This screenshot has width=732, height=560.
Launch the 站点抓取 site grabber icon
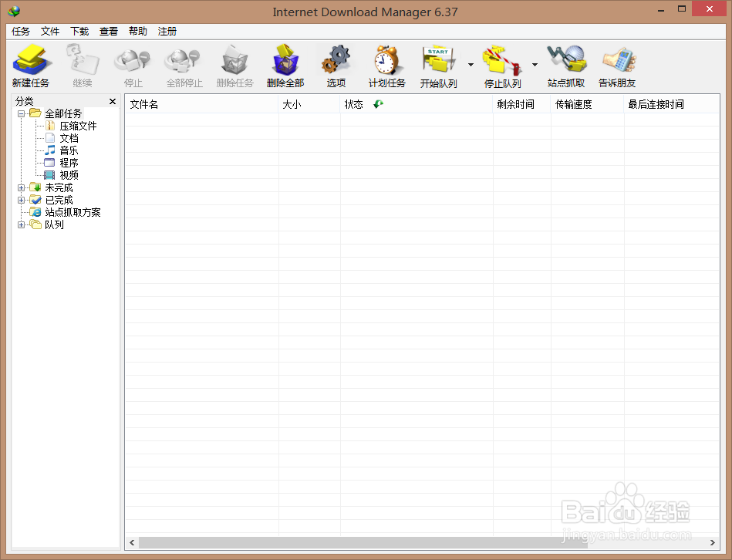566,59
